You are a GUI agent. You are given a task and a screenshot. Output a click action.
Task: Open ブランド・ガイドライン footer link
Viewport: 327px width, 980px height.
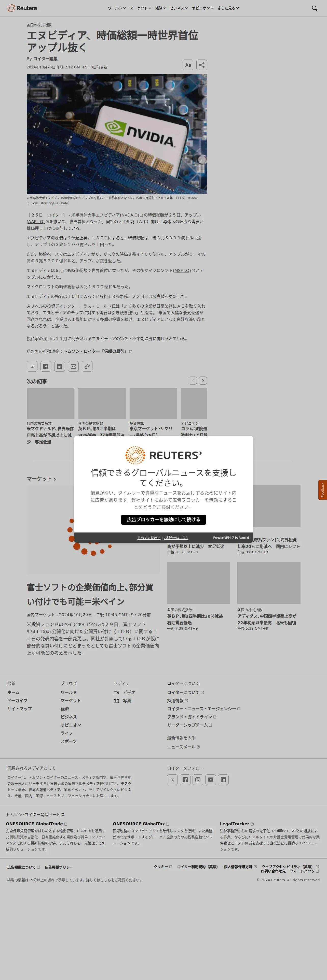point(192,717)
